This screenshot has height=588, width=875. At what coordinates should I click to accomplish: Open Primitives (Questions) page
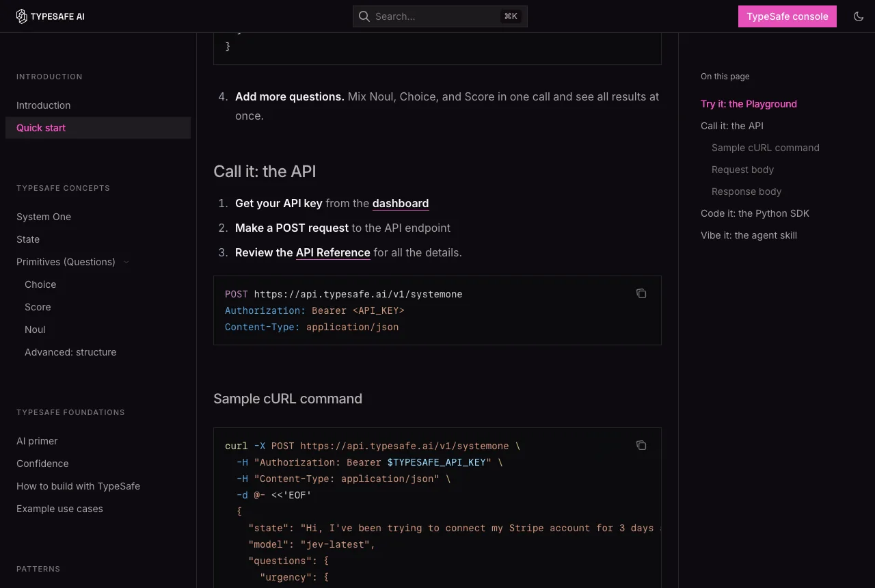pyautogui.click(x=66, y=262)
